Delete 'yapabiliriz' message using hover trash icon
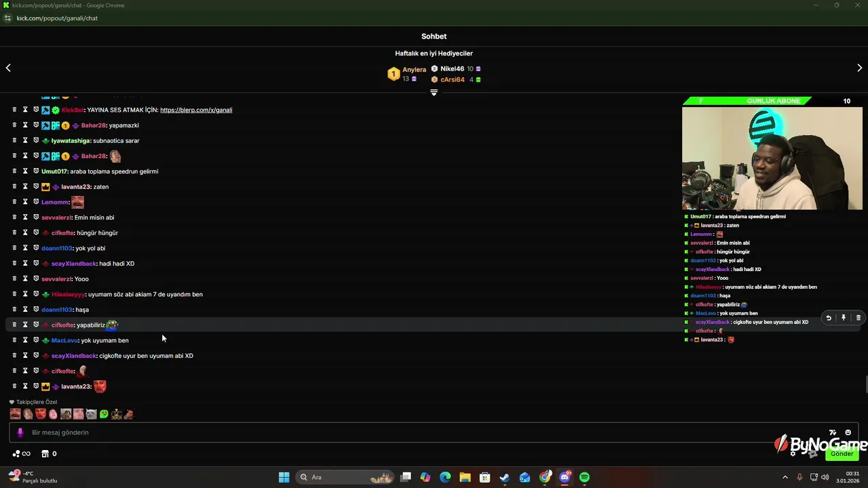This screenshot has height=488, width=868. click(858, 318)
